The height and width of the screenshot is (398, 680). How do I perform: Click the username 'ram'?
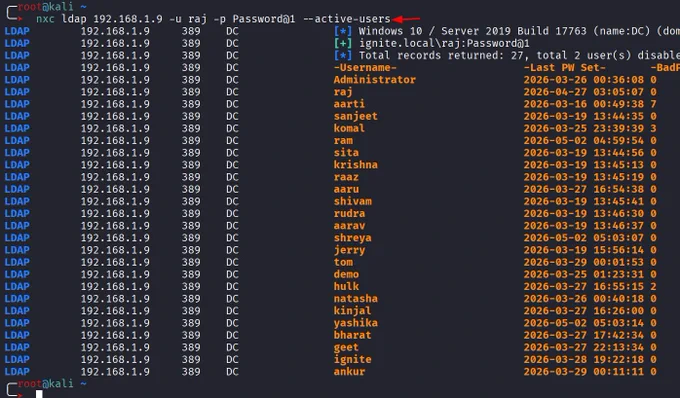(343, 140)
